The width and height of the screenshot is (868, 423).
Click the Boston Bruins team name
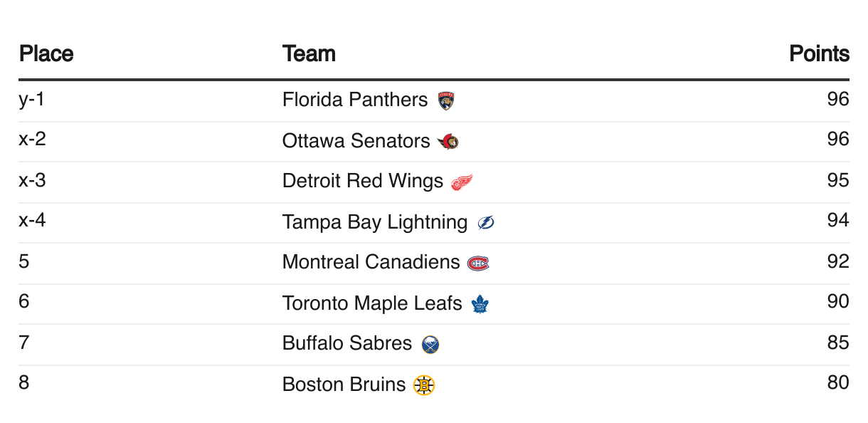(x=344, y=385)
